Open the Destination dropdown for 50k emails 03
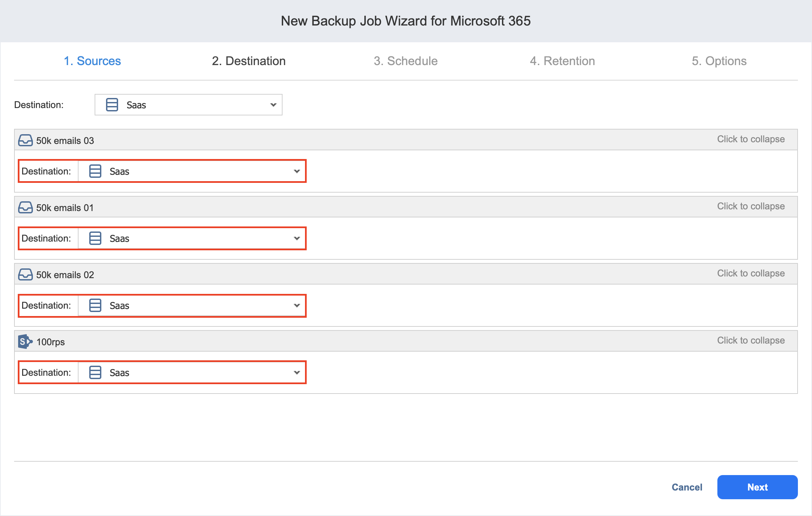This screenshot has width=812, height=516. tap(192, 171)
